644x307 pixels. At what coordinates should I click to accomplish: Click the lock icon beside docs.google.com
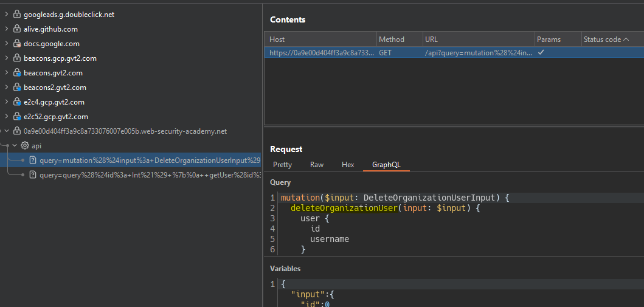tap(17, 44)
